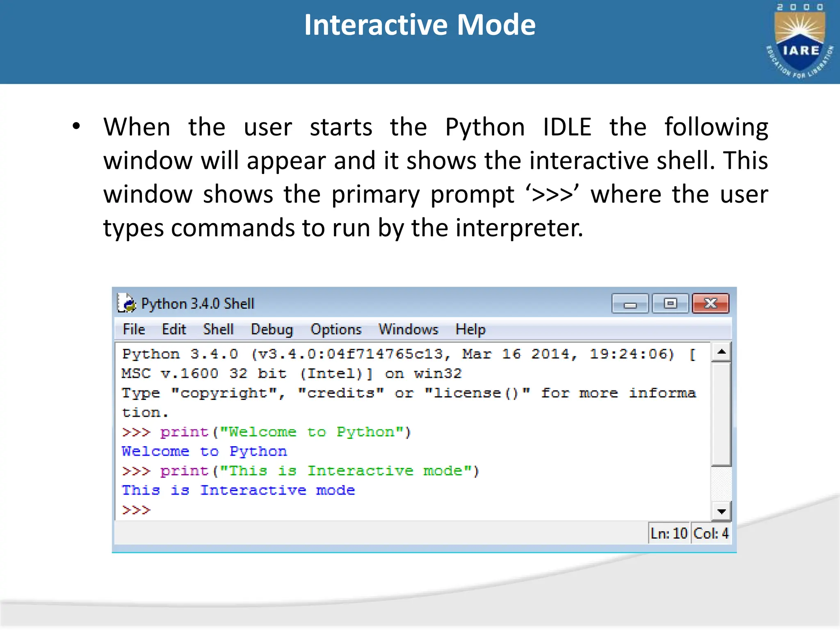
Task: Open the Help menu
Action: point(470,329)
